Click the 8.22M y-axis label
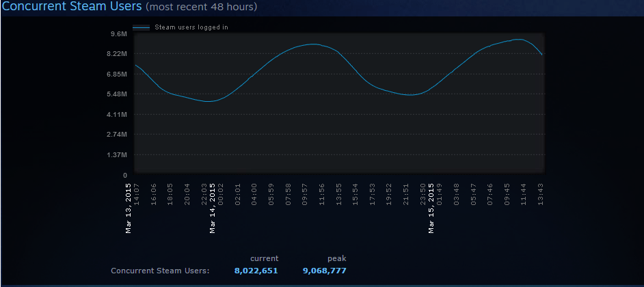The height and width of the screenshot is (287, 644). pos(118,54)
